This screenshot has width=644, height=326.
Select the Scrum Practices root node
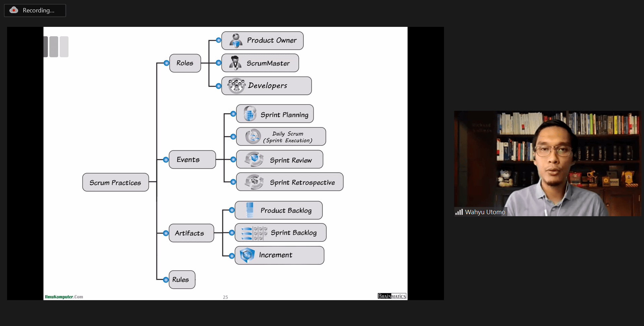(115, 182)
